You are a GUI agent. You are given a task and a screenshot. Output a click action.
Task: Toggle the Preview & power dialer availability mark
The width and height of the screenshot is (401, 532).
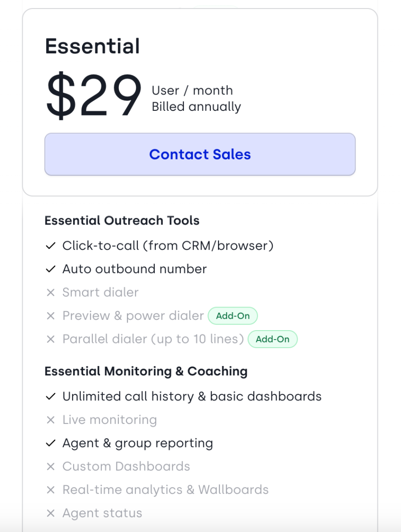pos(50,316)
